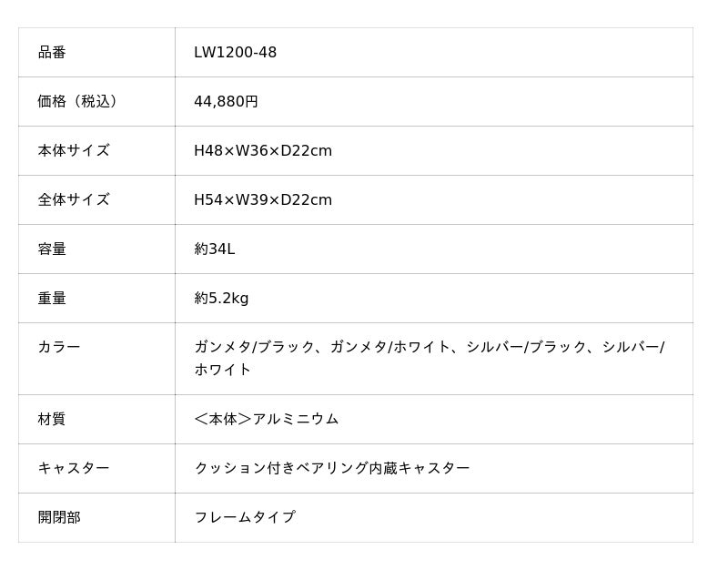This screenshot has height=570, width=728.
Task: Click the 材質 row label
Action: point(52,420)
